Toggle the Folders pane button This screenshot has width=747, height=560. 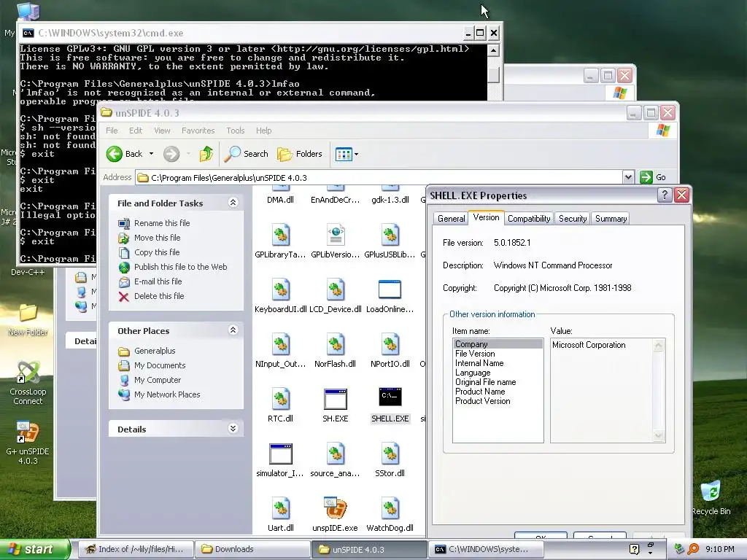[x=300, y=154]
